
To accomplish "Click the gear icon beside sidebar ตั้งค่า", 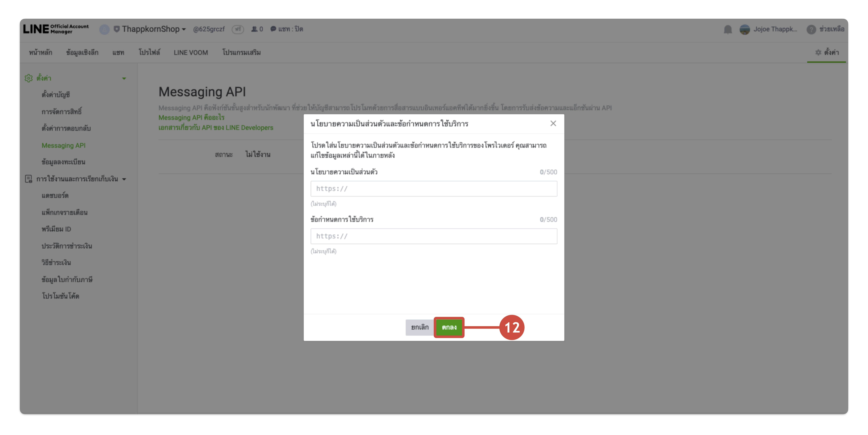I will (x=29, y=78).
